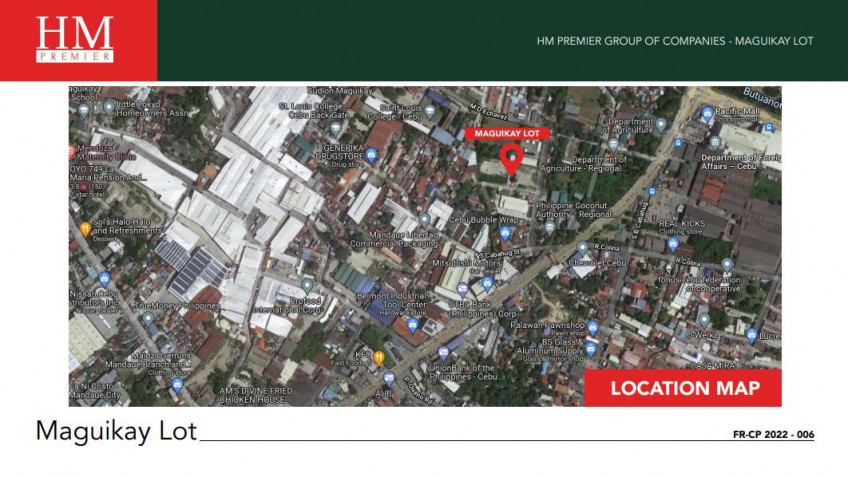Click the J-Werkz map pin

(x=704, y=320)
